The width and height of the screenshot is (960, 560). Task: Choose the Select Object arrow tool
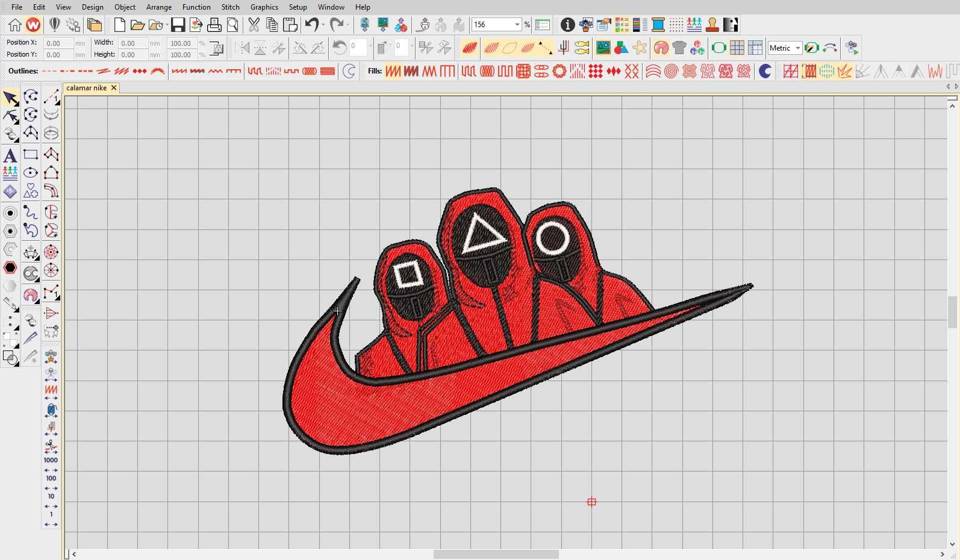(10, 98)
